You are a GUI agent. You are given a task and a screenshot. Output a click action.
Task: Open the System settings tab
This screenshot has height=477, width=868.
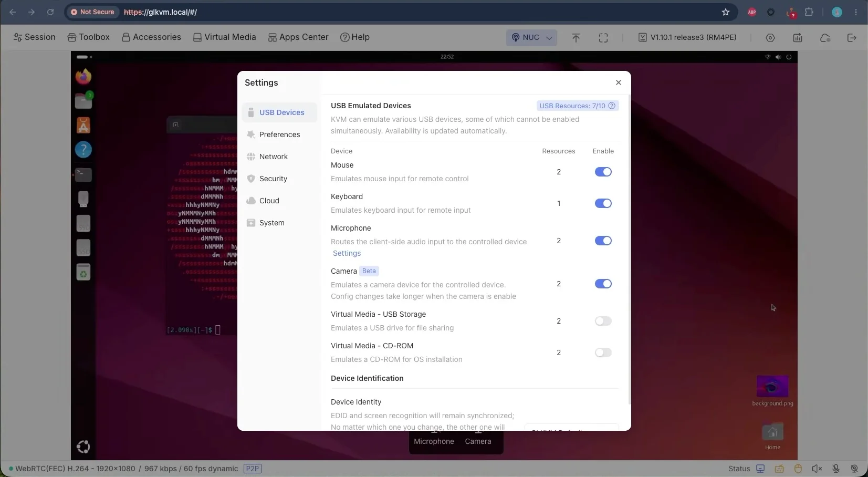coord(280,223)
